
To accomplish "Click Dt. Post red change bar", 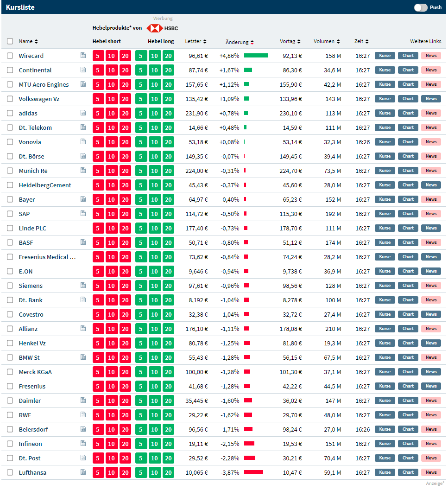I will [x=250, y=458].
